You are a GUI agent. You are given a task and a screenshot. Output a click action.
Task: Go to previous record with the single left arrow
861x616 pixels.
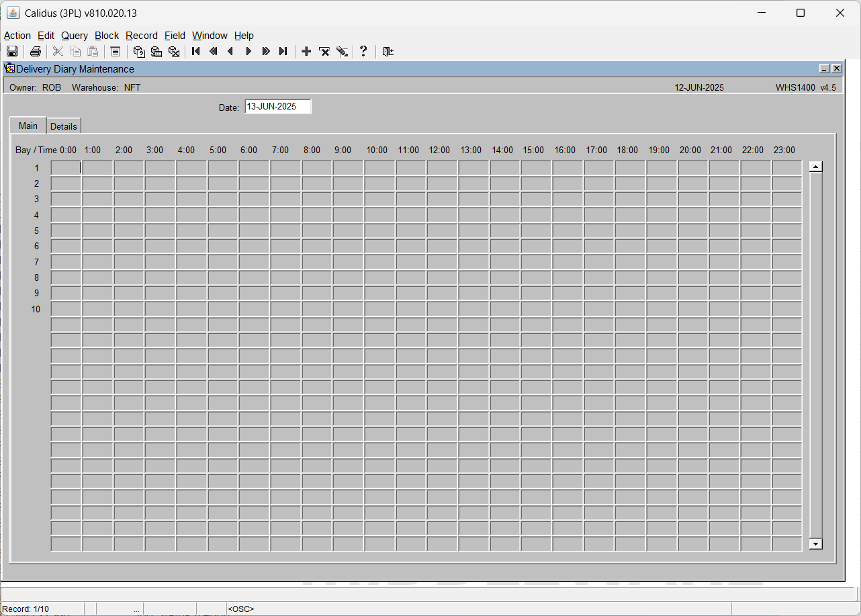pyautogui.click(x=231, y=52)
